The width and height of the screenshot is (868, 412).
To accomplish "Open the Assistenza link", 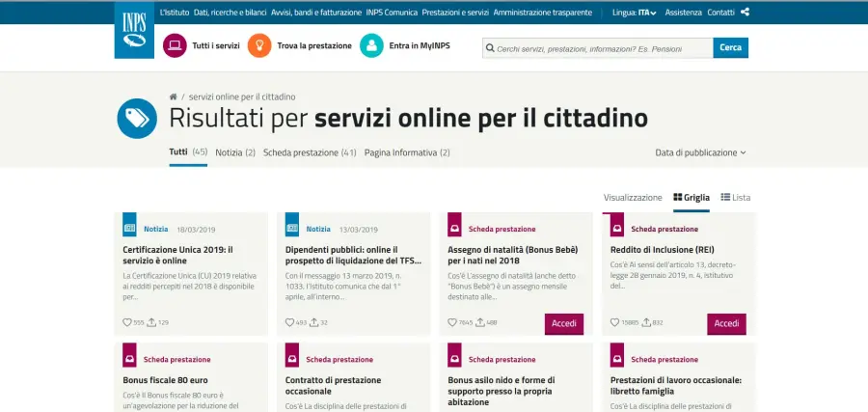I will [x=683, y=13].
